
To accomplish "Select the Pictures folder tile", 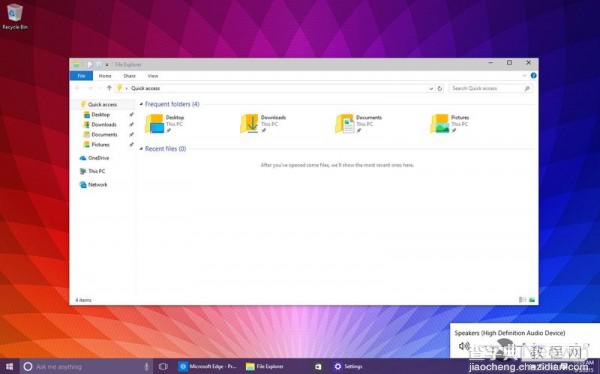I will [x=450, y=124].
